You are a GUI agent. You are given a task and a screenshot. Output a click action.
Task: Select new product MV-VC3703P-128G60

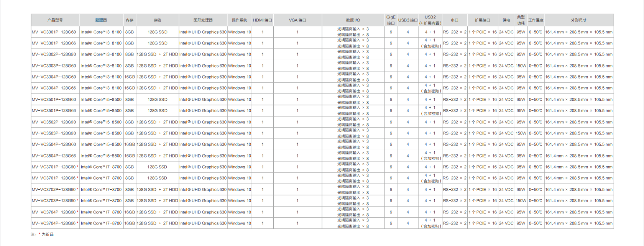point(54,201)
